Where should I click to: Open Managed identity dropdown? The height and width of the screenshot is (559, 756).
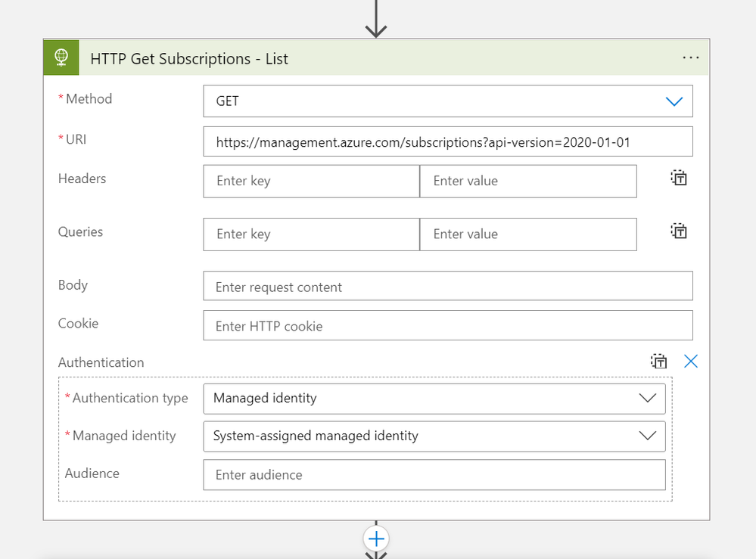click(x=434, y=436)
